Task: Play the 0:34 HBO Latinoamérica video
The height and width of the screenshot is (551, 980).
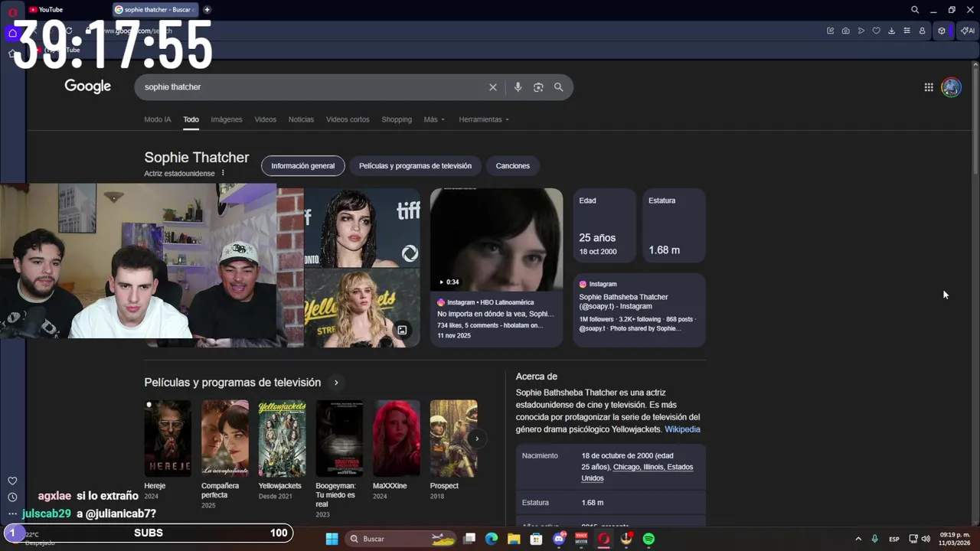Action: pyautogui.click(x=496, y=240)
